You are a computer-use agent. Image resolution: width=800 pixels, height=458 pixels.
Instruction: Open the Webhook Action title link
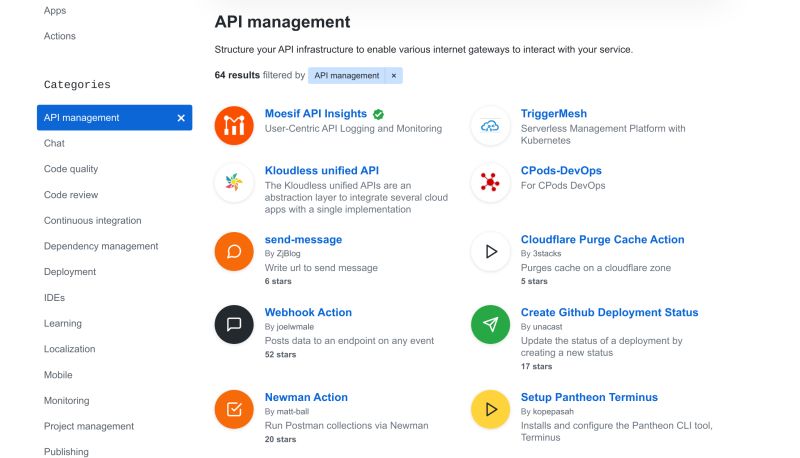coord(308,312)
